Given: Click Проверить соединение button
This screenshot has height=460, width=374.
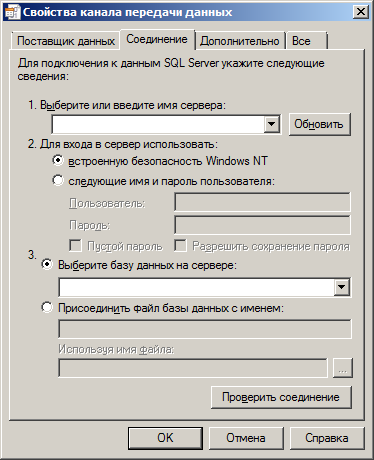Looking at the screenshot, I should [x=281, y=397].
